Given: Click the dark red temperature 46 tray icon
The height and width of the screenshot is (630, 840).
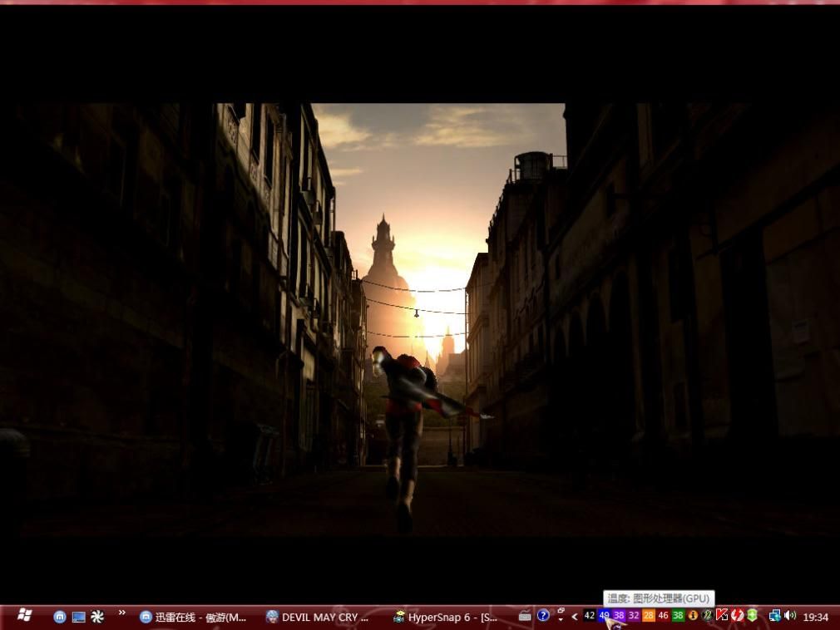Looking at the screenshot, I should coord(663,616).
